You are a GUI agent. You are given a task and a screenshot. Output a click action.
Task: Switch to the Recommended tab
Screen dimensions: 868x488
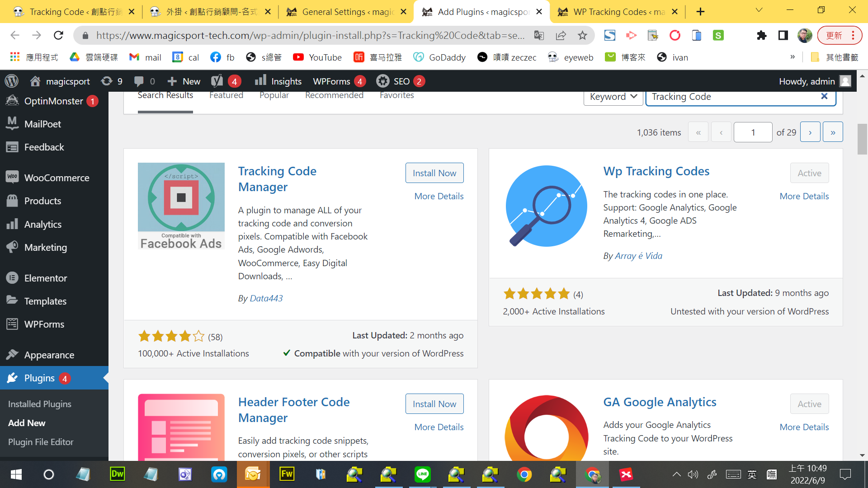point(334,95)
